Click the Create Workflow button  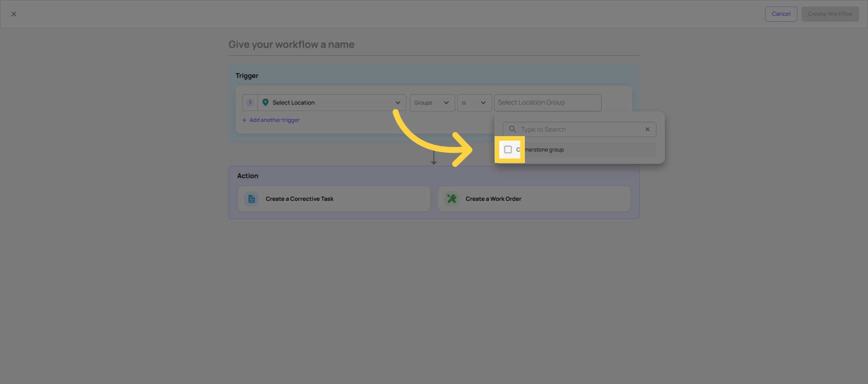pyautogui.click(x=830, y=14)
